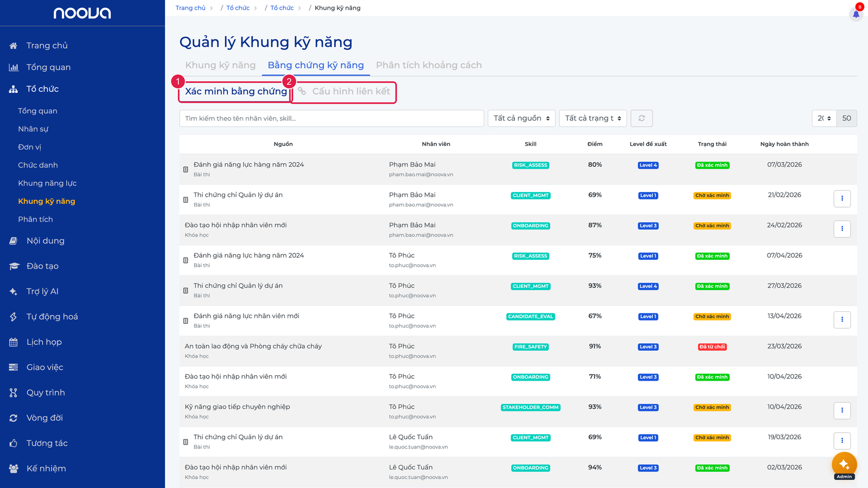This screenshot has width=868, height=488.
Task: Click the Giao việc tasks icon
Action: pyautogui.click(x=14, y=367)
